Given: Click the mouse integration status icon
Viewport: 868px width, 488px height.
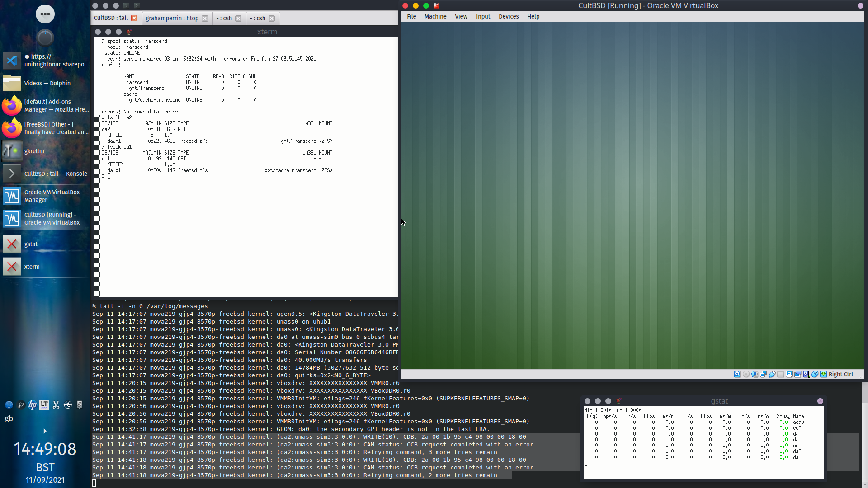Looking at the screenshot, I should pyautogui.click(x=815, y=374).
